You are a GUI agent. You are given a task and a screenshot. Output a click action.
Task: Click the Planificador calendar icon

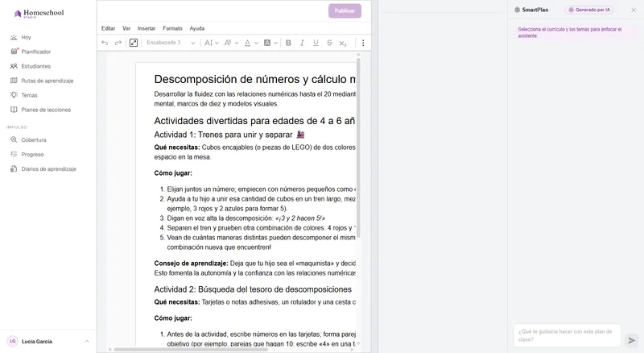click(x=14, y=52)
